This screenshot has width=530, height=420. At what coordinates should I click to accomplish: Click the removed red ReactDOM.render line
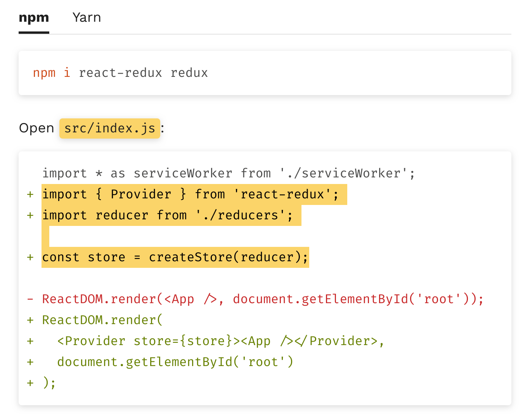[x=263, y=299]
